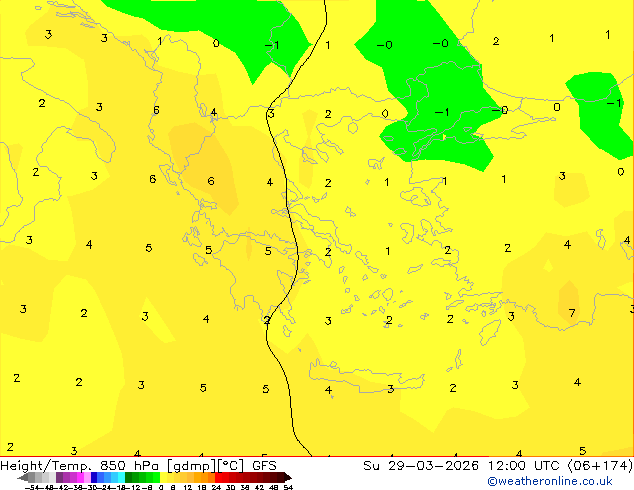Click the weatheronline.co.uk copyright link
This screenshot has height=490, width=634.
coord(550,481)
